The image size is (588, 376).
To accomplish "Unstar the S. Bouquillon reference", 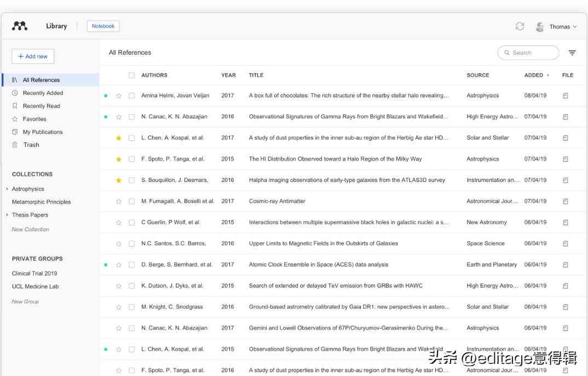I will point(119,180).
